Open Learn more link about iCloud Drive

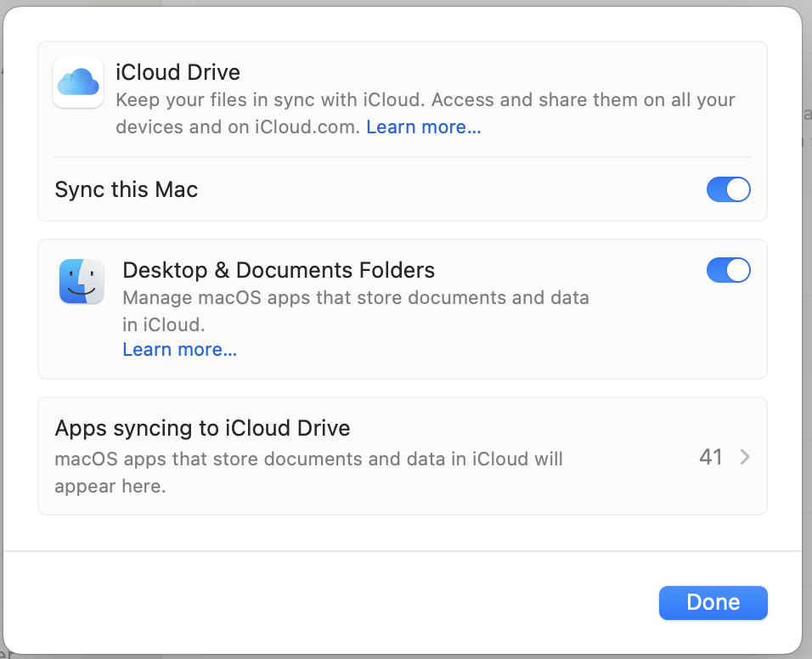(x=424, y=127)
